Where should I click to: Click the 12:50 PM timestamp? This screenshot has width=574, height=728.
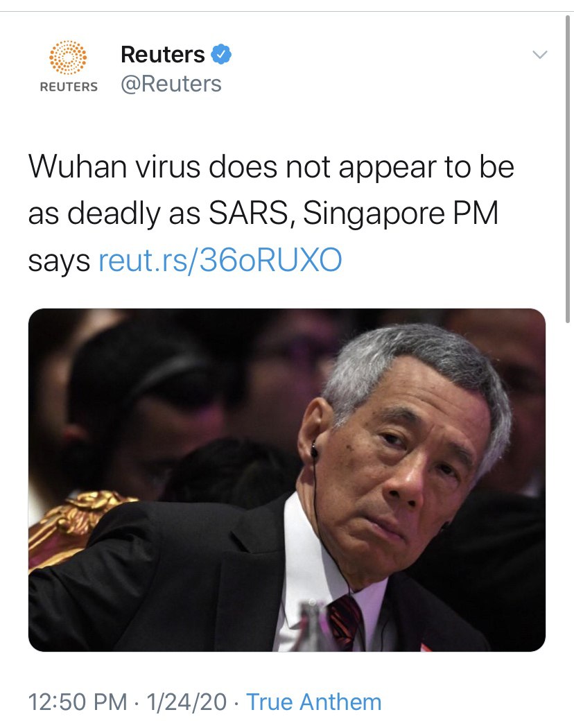(x=78, y=702)
